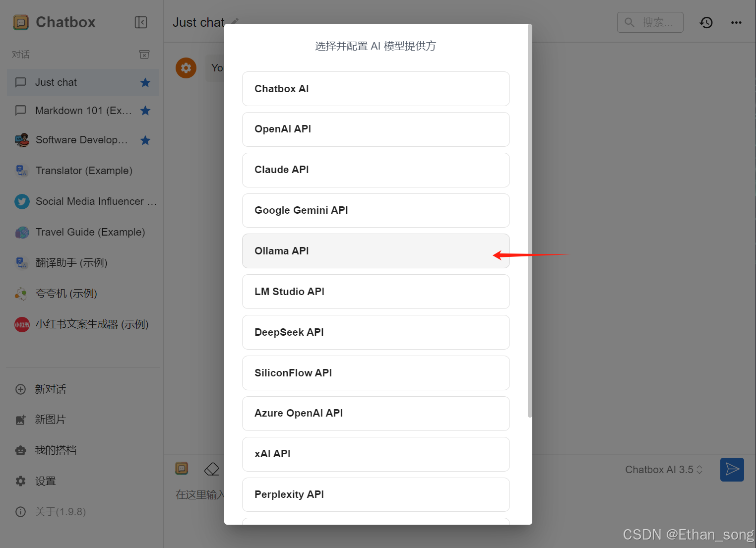Viewport: 756px width, 548px height.
Task: Click the Software Developer avatar icon
Action: pyautogui.click(x=22, y=140)
